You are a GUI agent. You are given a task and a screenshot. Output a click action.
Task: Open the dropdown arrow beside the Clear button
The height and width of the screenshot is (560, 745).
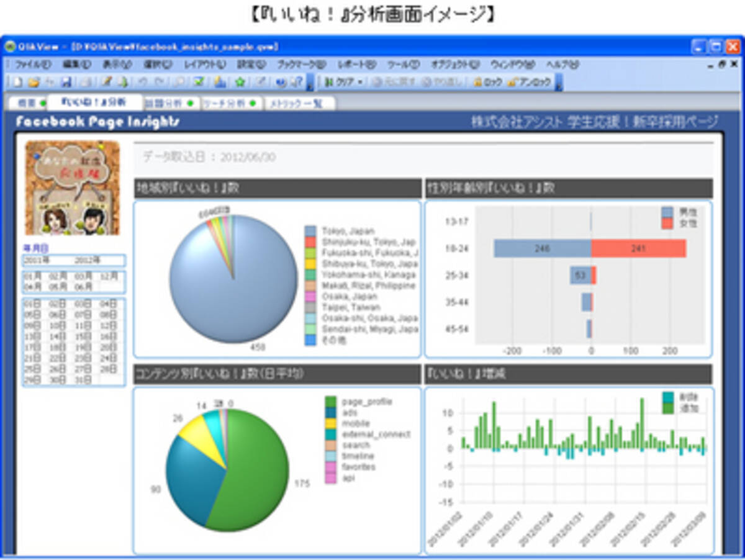pos(360,82)
